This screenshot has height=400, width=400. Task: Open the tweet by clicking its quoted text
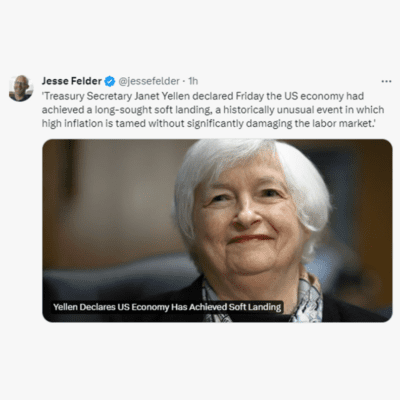tap(213, 110)
